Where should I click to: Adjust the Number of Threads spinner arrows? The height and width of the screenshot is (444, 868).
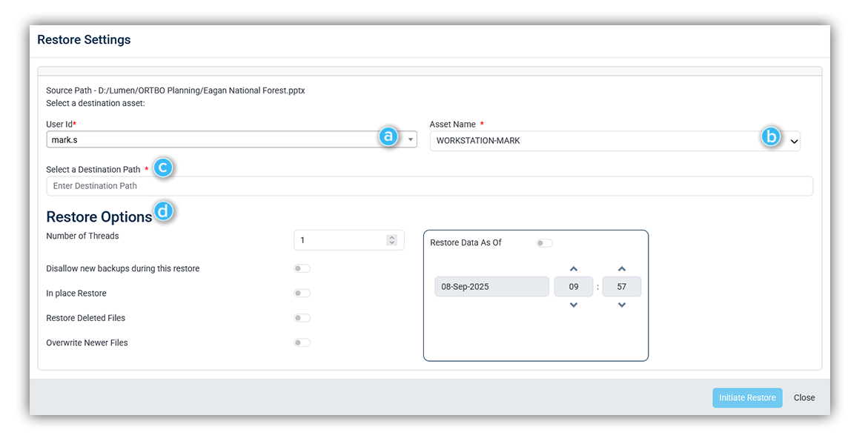pyautogui.click(x=392, y=240)
